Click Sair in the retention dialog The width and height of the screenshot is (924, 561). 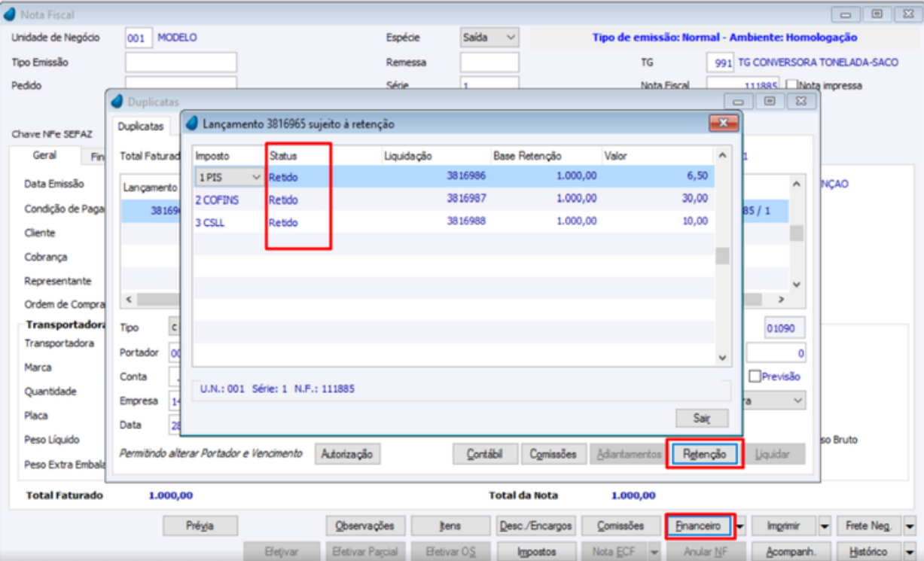(701, 418)
